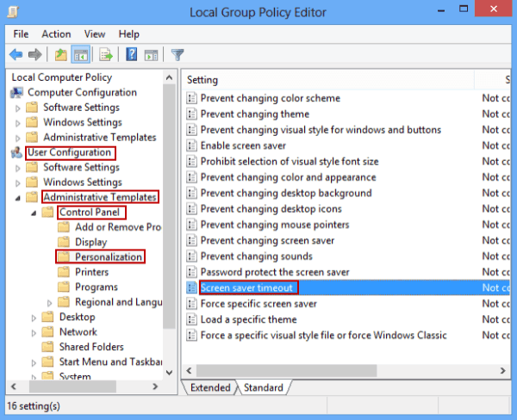Select the Password protect the screen saver setting
The width and height of the screenshot is (517, 420).
(x=275, y=272)
